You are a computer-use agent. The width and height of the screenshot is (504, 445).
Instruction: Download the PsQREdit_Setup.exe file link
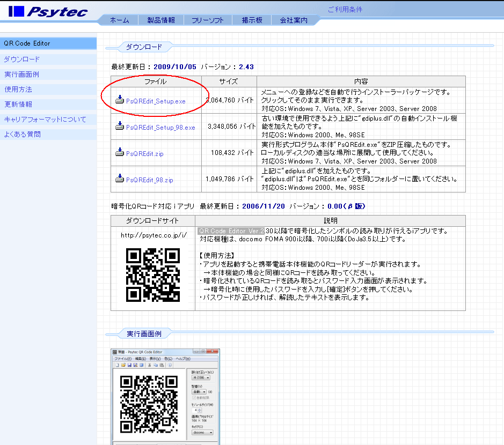pyautogui.click(x=156, y=101)
